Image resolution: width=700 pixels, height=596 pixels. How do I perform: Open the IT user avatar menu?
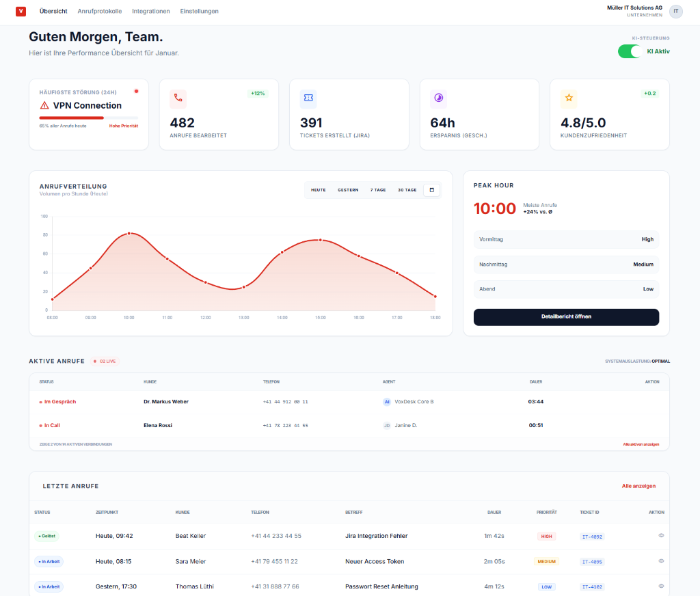coord(675,11)
